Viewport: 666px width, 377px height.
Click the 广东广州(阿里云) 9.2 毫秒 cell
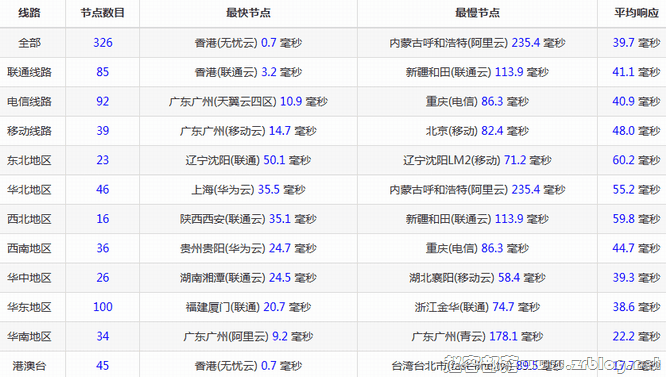pyautogui.click(x=248, y=336)
